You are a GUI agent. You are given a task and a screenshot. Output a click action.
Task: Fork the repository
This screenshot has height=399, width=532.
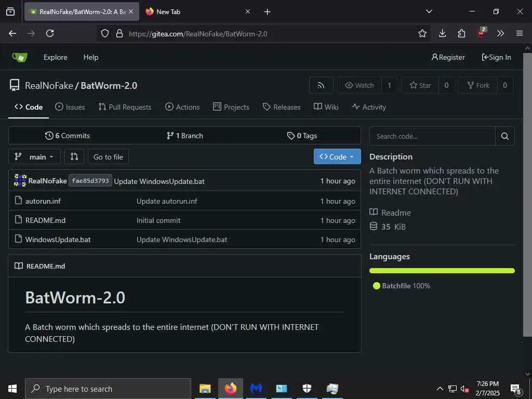click(x=478, y=85)
